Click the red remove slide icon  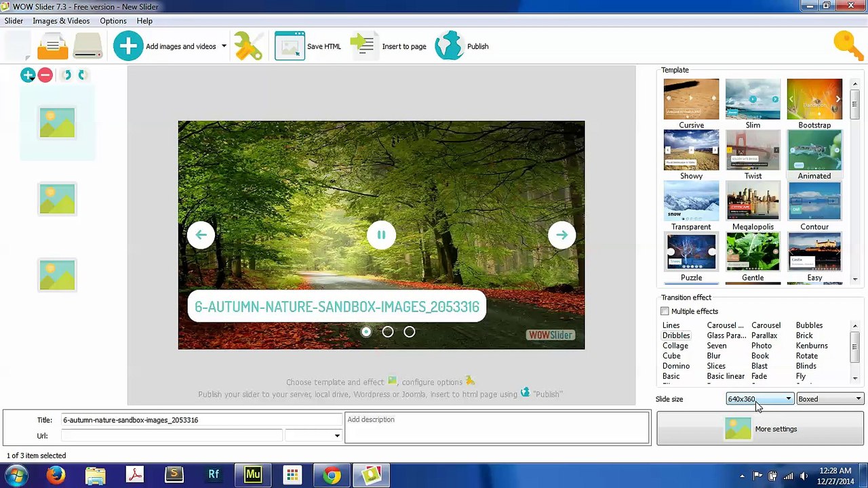tap(45, 75)
